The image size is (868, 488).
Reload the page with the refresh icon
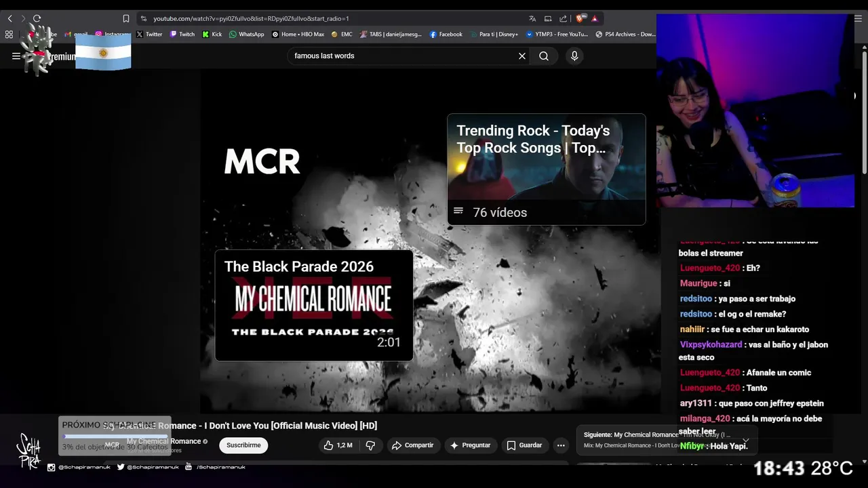point(37,18)
